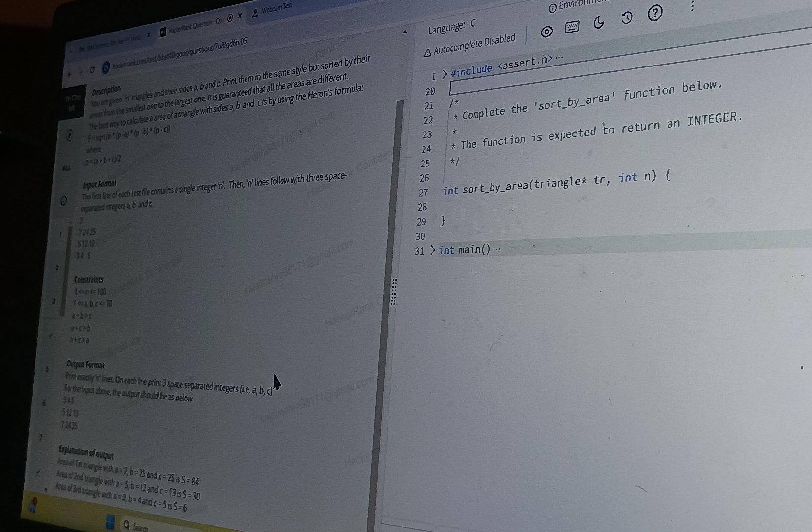
Task: Click the sort_by_area function signature on line 27
Action: 557,183
